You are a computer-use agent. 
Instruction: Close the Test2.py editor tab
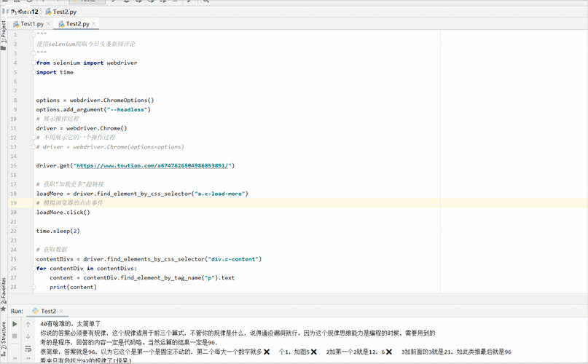point(93,23)
